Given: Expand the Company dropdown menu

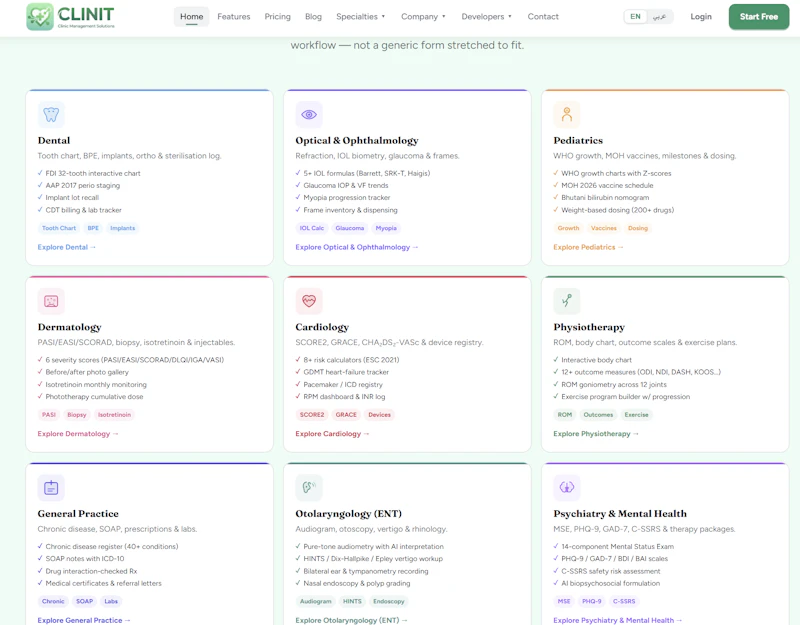Looking at the screenshot, I should click(423, 16).
